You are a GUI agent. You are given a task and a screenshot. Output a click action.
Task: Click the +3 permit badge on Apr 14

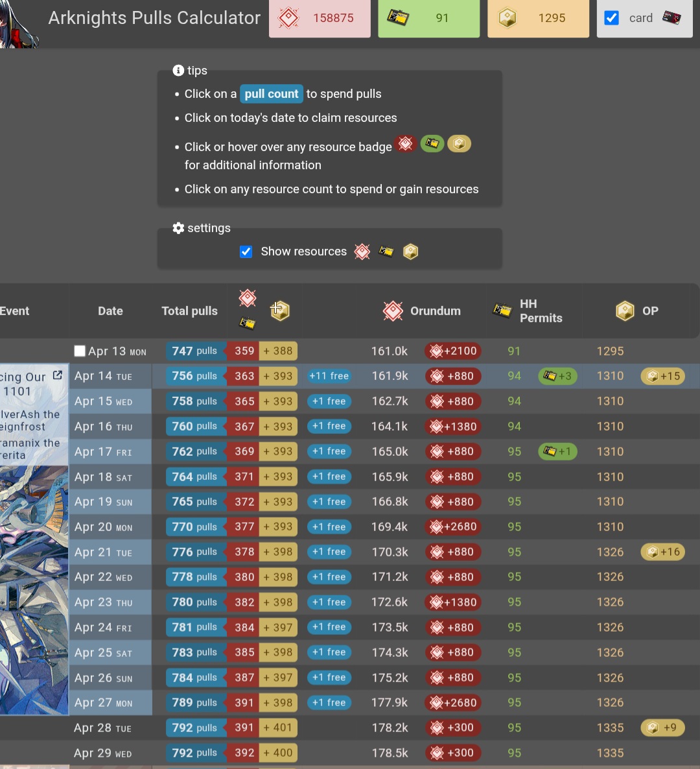[x=557, y=376]
